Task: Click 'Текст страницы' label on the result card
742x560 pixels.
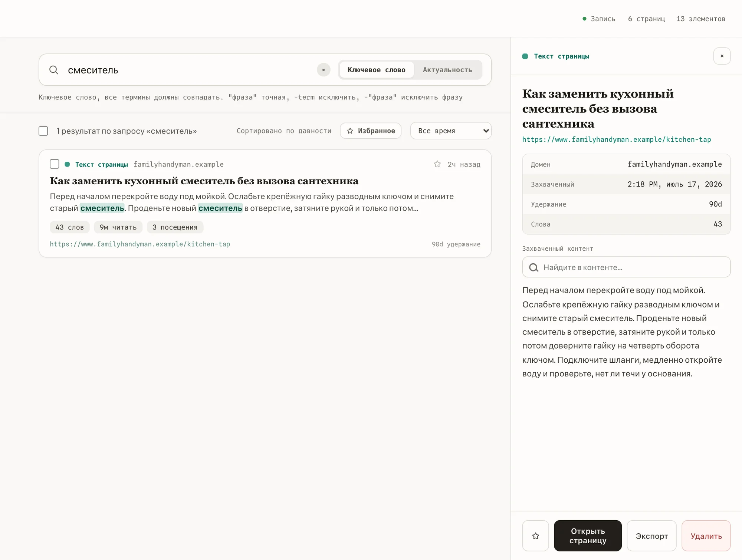Action: [102, 164]
